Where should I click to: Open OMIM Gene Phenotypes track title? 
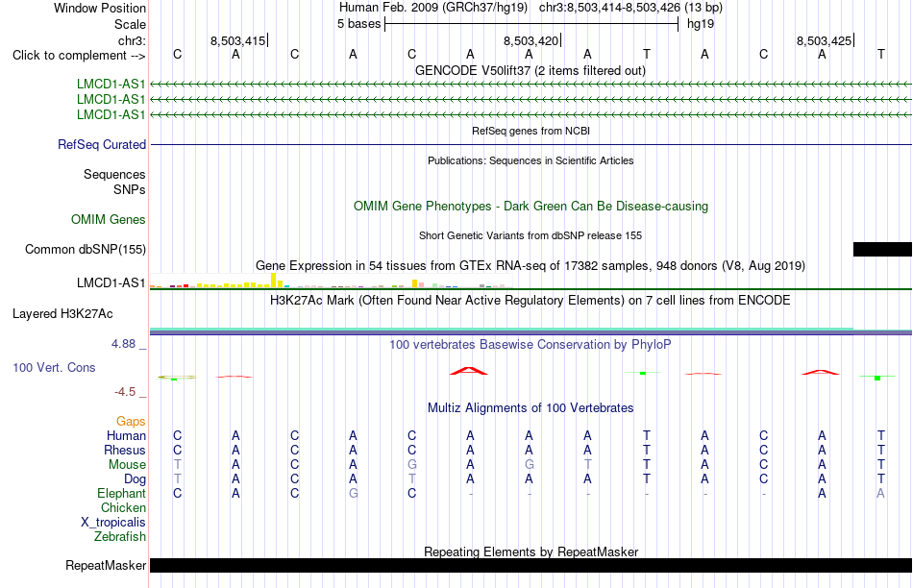531,207
